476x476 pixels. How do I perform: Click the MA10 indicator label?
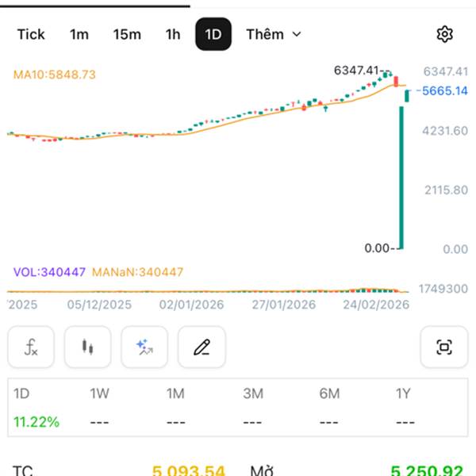55,75
